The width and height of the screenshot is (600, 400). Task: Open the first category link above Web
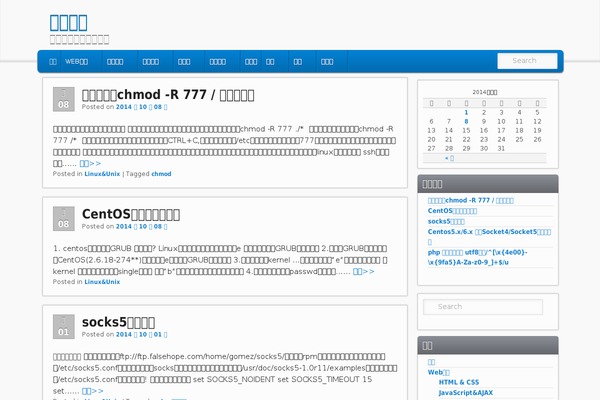pos(431,362)
